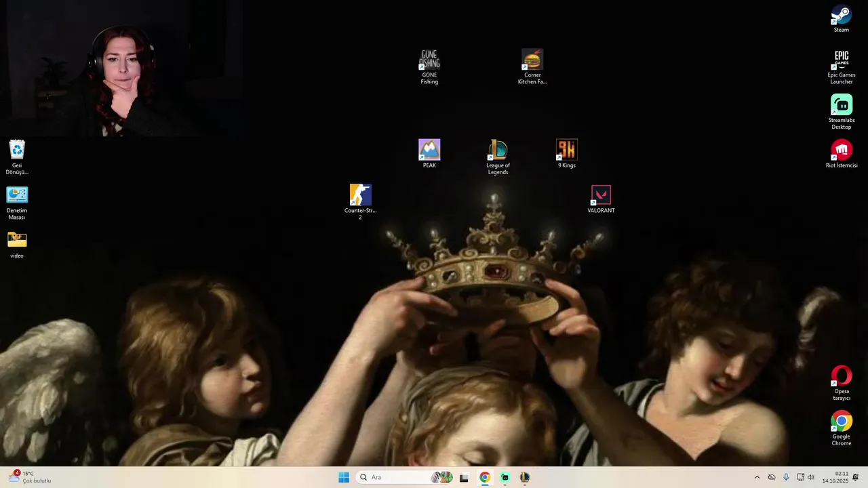
Task: Open the Windows Start menu
Action: pos(344,477)
